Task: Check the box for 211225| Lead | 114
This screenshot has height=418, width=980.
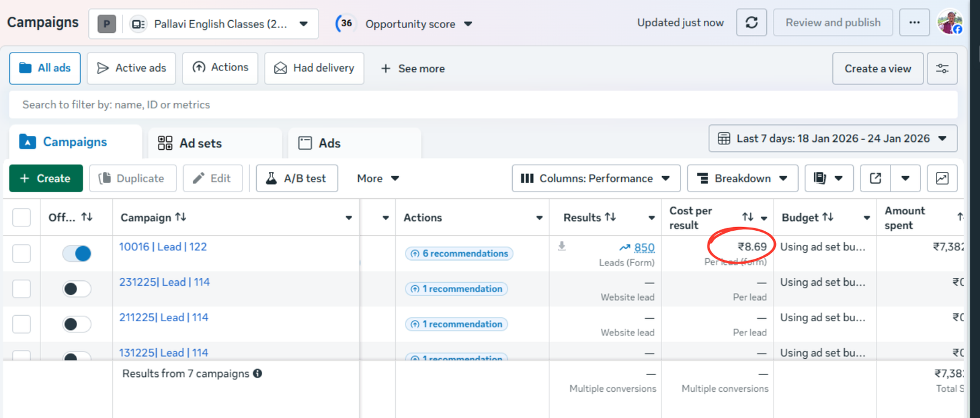Action: pos(21,324)
